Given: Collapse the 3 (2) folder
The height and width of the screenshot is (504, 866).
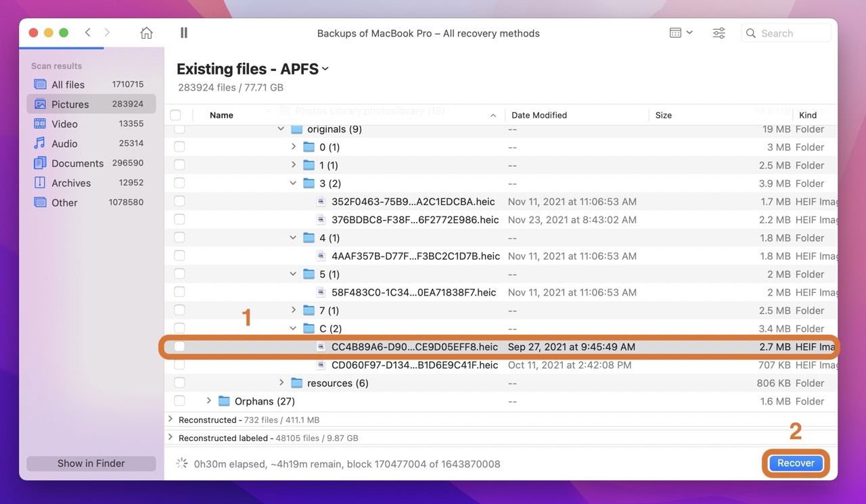Looking at the screenshot, I should tap(293, 183).
